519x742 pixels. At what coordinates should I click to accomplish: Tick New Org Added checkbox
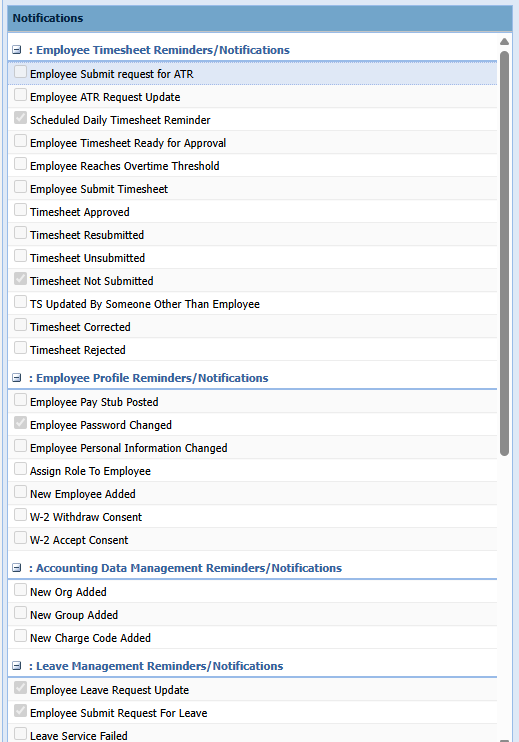pos(20,590)
